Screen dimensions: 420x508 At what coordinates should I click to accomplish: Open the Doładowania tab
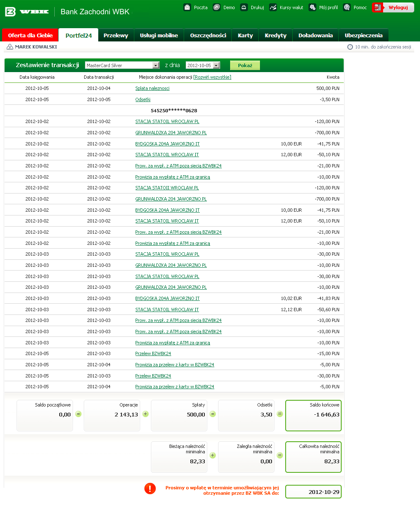pyautogui.click(x=316, y=35)
